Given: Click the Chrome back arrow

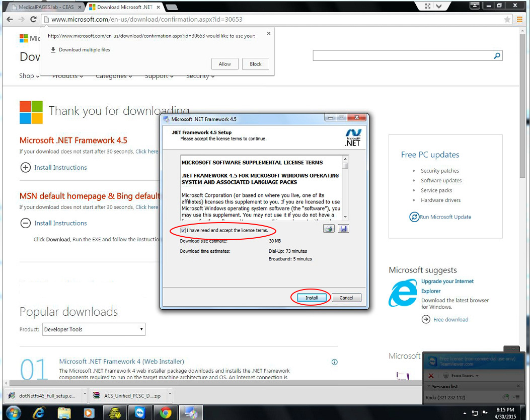Looking at the screenshot, I should [10, 19].
